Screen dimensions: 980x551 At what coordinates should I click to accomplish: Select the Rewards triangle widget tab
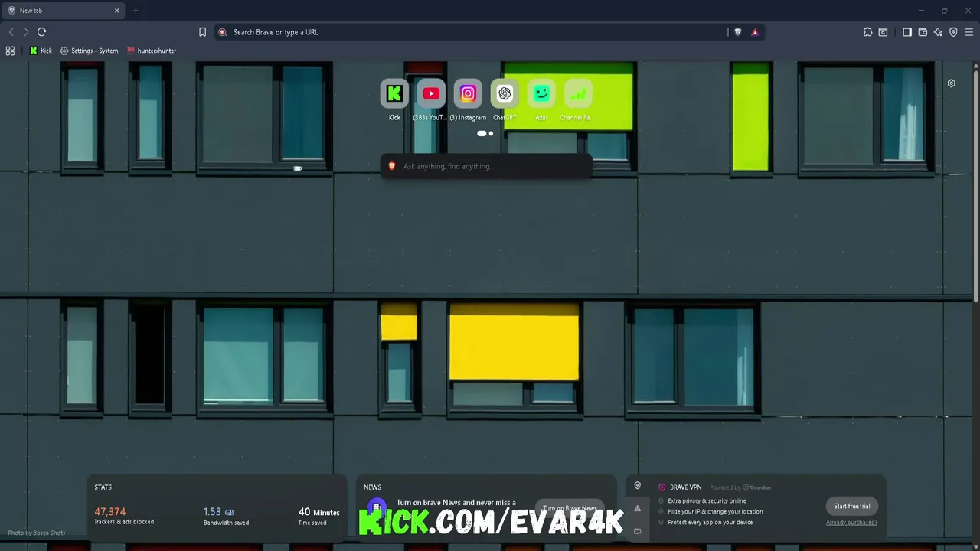coord(637,508)
